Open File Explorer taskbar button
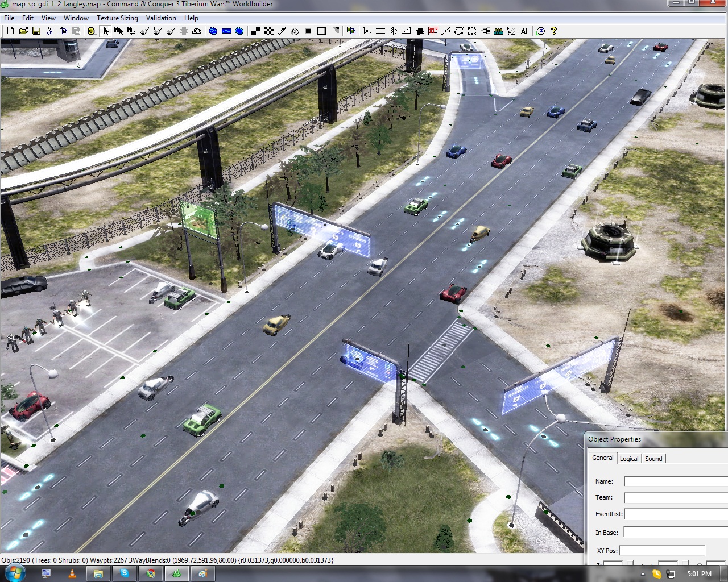Image resolution: width=728 pixels, height=582 pixels. click(x=98, y=573)
